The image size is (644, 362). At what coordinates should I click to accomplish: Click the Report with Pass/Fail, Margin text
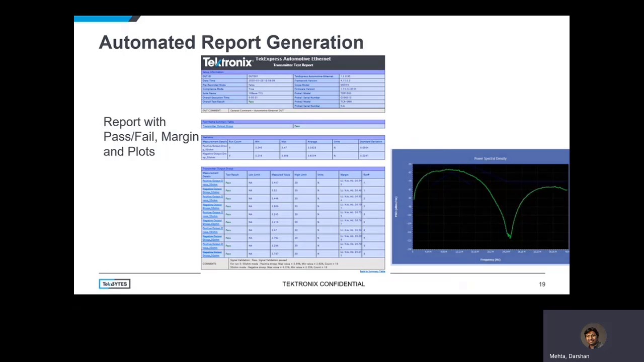(x=151, y=136)
